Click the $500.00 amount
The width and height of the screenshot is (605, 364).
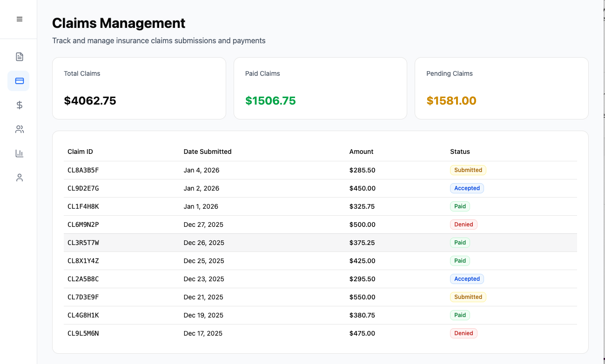363,225
